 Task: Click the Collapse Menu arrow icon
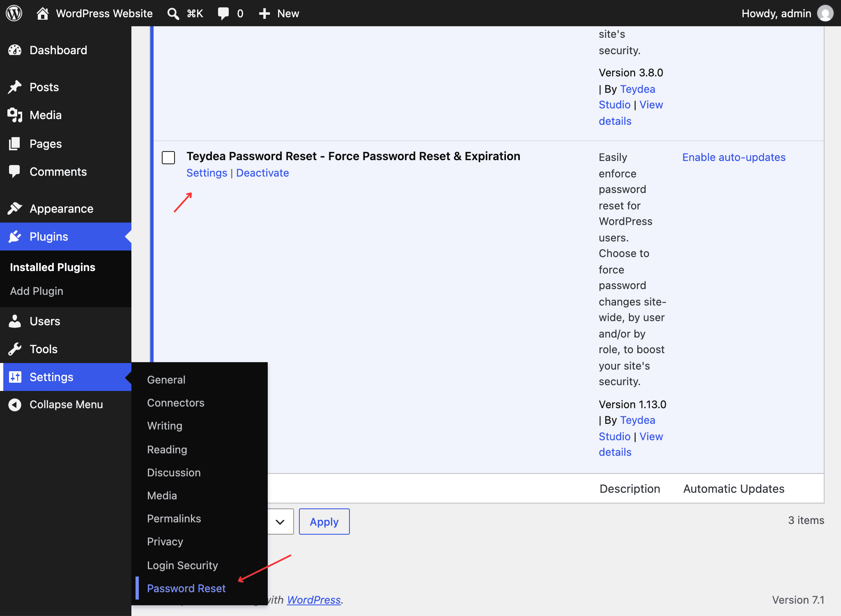[15, 405]
